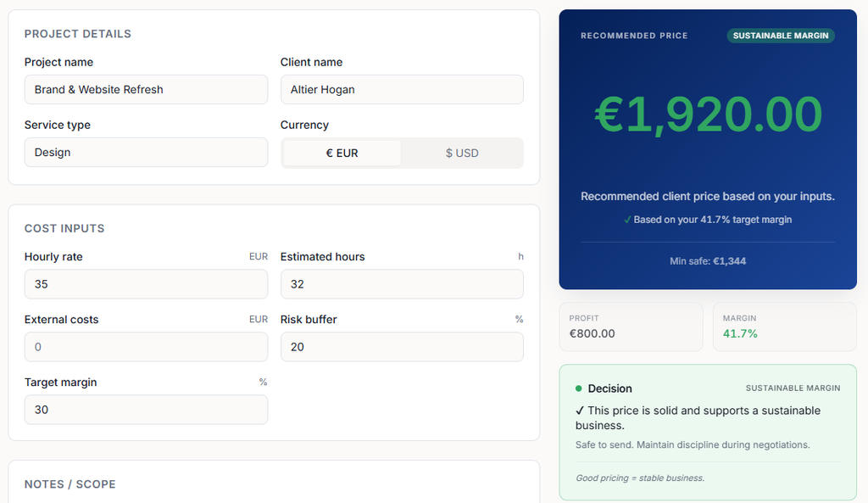This screenshot has height=503, width=868.
Task: Click 'Recommended client price based on your inputs'
Action: click(708, 197)
